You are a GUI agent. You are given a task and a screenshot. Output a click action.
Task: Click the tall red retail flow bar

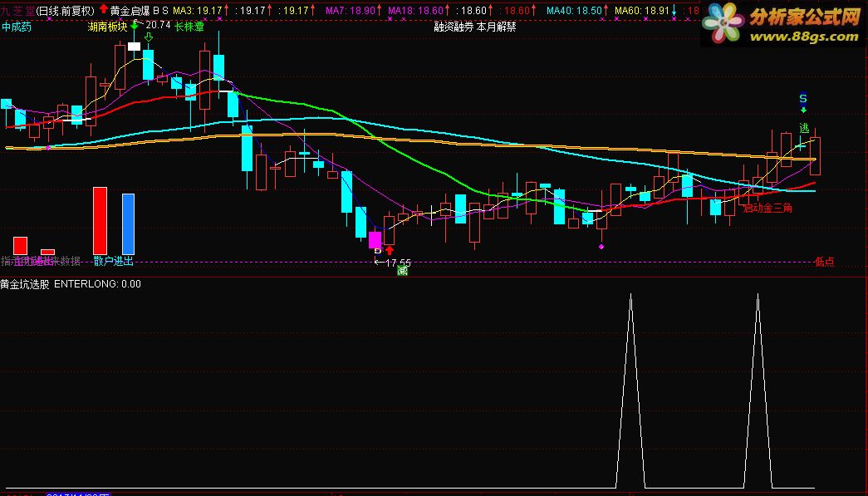[101, 221]
